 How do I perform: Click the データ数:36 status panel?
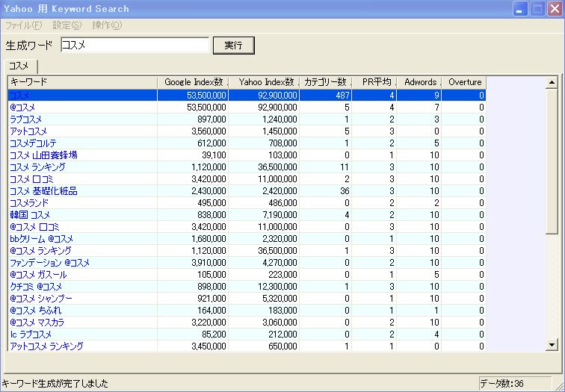click(515, 384)
